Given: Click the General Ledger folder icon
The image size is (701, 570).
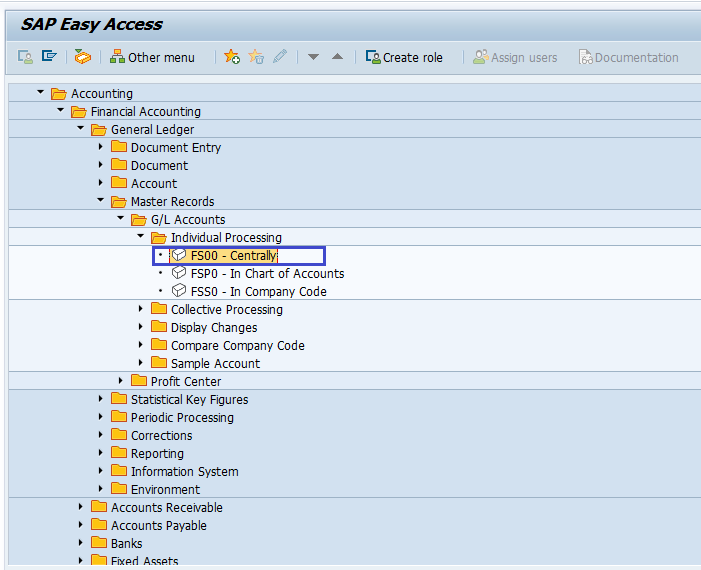Looking at the screenshot, I should click(x=99, y=130).
